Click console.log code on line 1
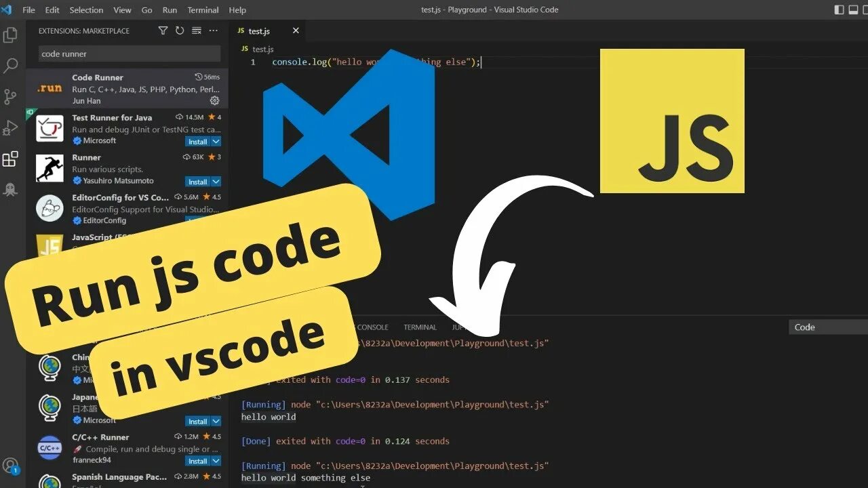Image resolution: width=868 pixels, height=488 pixels. coord(376,62)
